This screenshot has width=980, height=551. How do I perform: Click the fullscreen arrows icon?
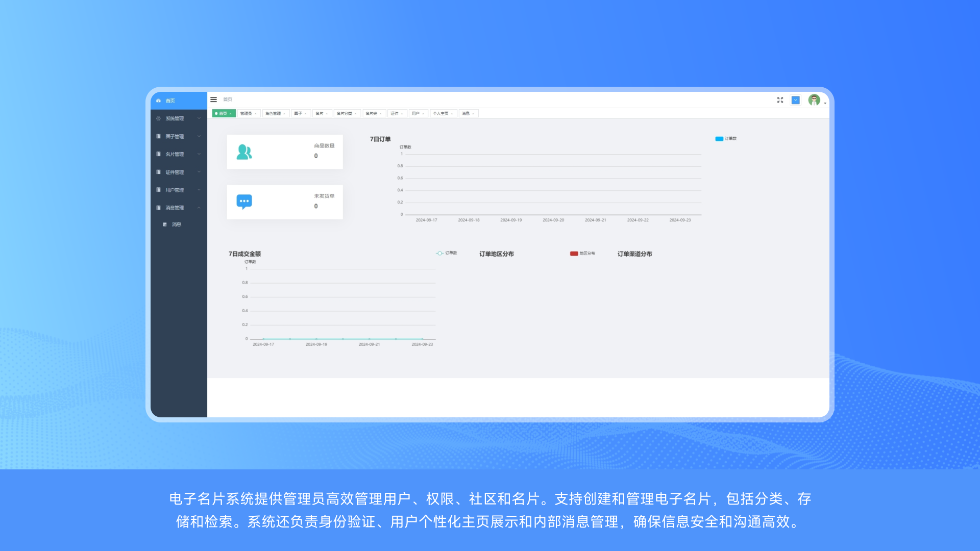pyautogui.click(x=780, y=100)
